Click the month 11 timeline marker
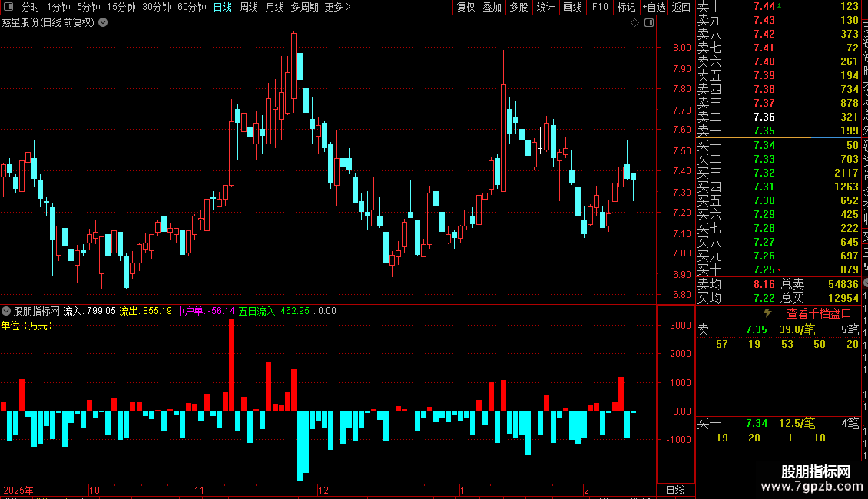868x499 pixels. coord(199,490)
